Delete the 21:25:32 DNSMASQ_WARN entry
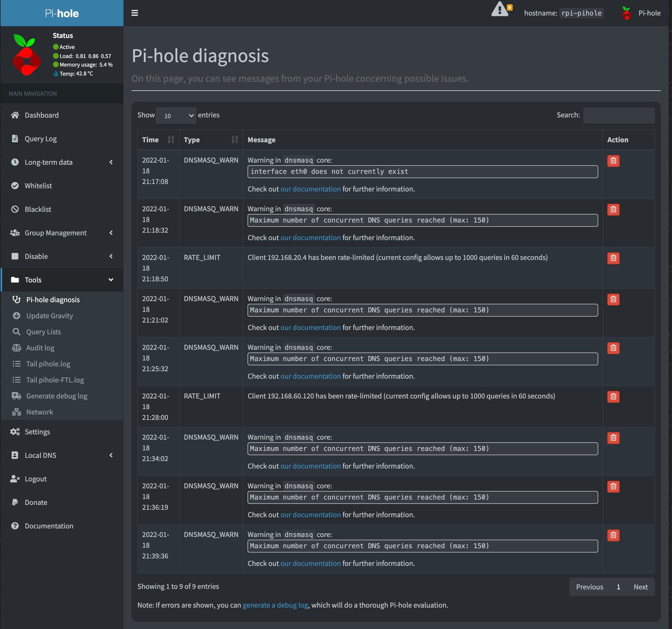 coord(613,348)
